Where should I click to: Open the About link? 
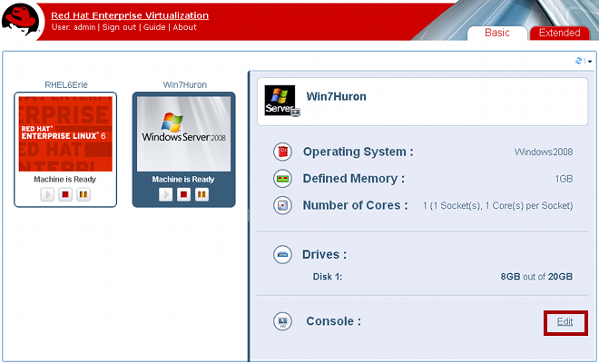coord(184,27)
